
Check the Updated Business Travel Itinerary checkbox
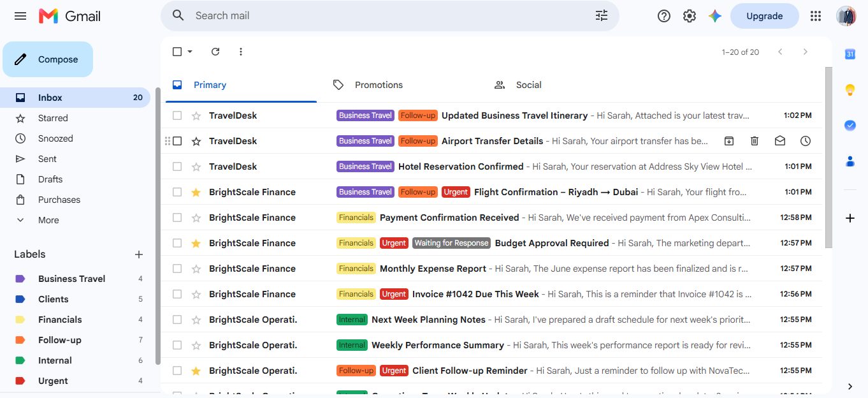[177, 115]
